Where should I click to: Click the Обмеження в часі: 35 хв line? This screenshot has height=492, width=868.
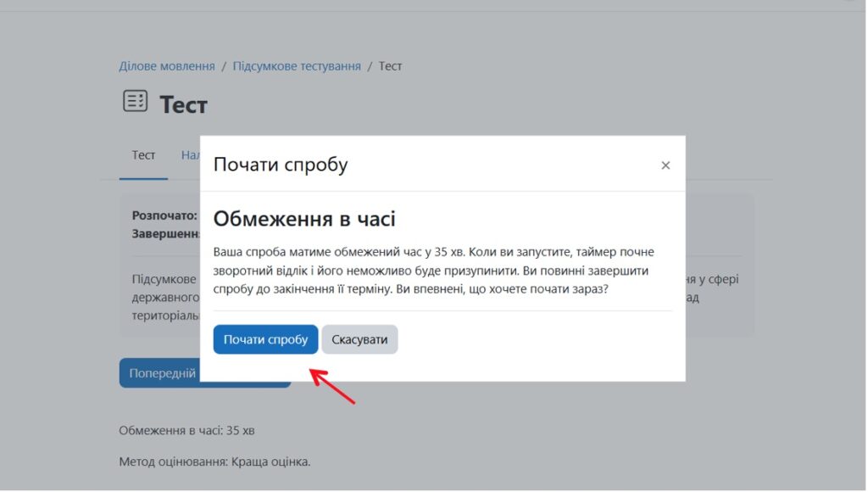click(x=186, y=430)
